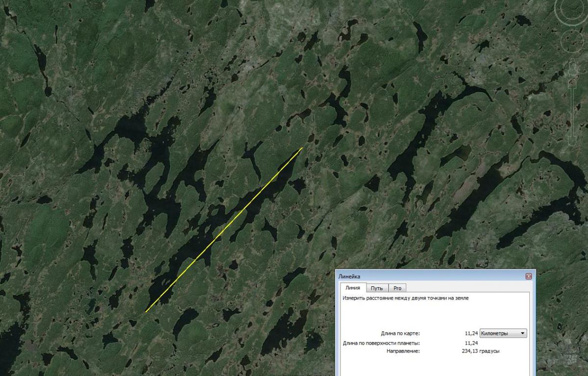588x376 pixels.
Task: Click the 11,24 map length value
Action: pos(470,333)
